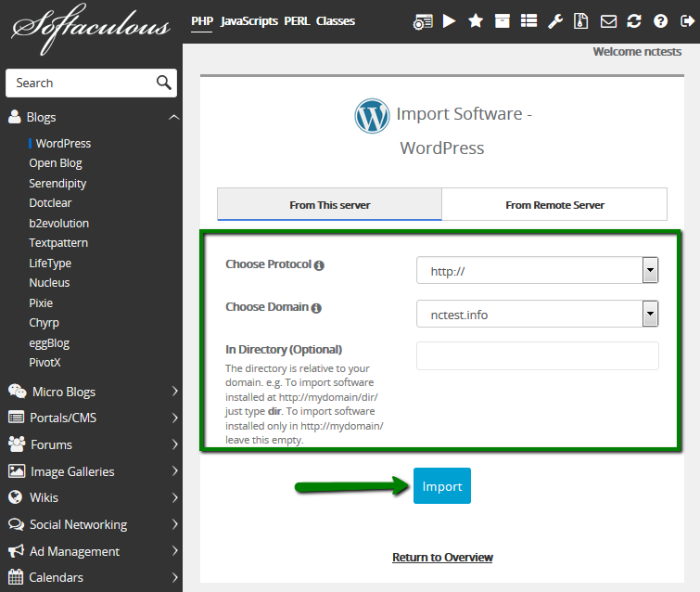Click the In Directory text field
Screen dimensions: 700x592
(537, 355)
